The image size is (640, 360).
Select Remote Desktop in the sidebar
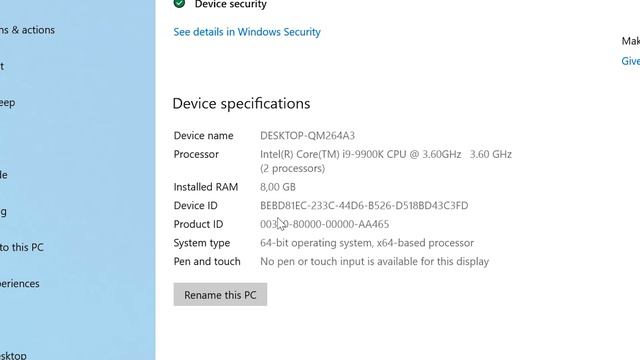pyautogui.click(x=13, y=356)
